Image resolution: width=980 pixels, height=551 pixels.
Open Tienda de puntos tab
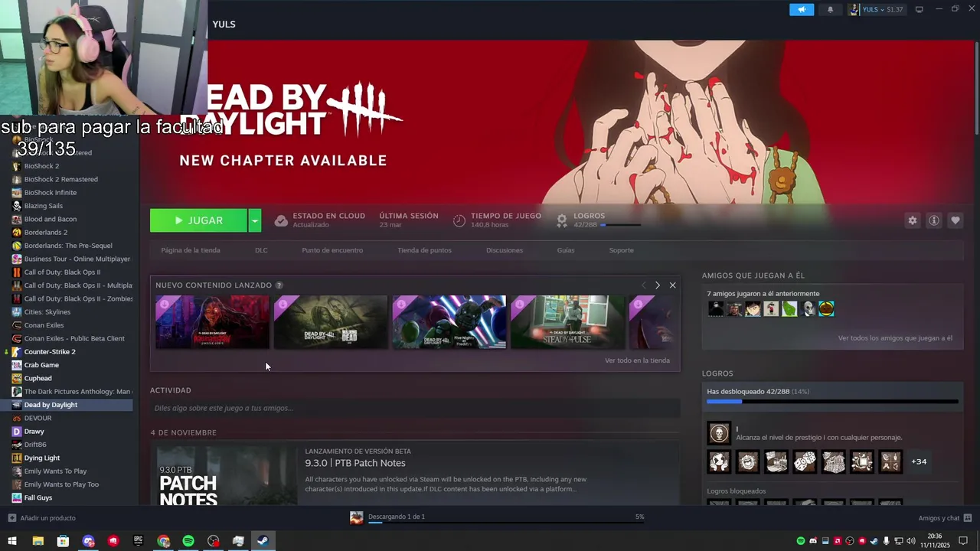pos(424,250)
